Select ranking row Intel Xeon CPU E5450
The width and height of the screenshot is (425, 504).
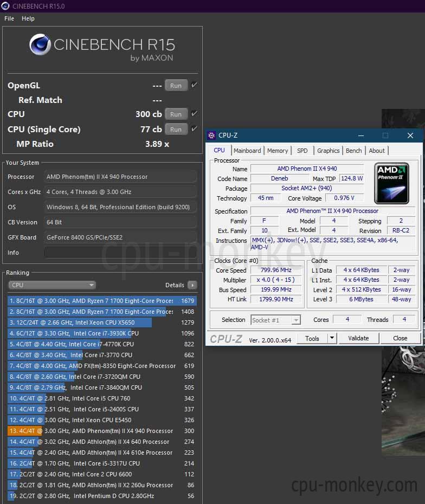(x=102, y=420)
